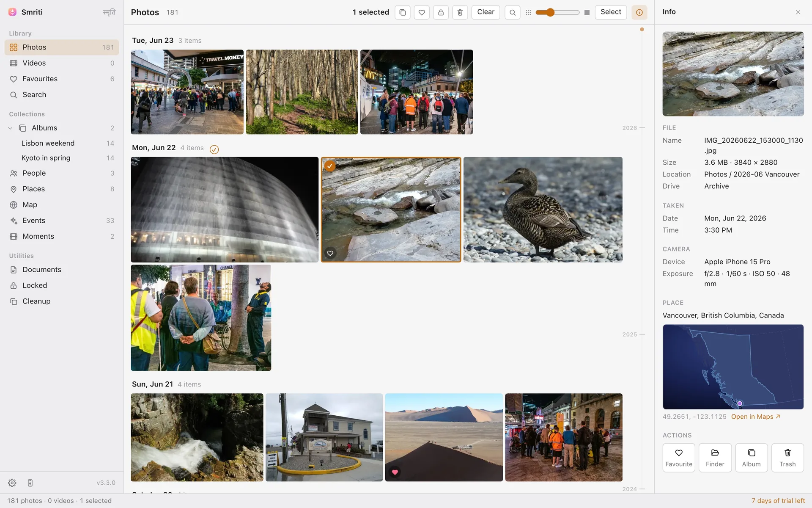Click device icon next to settings gear
This screenshot has height=508, width=812.
30,483
